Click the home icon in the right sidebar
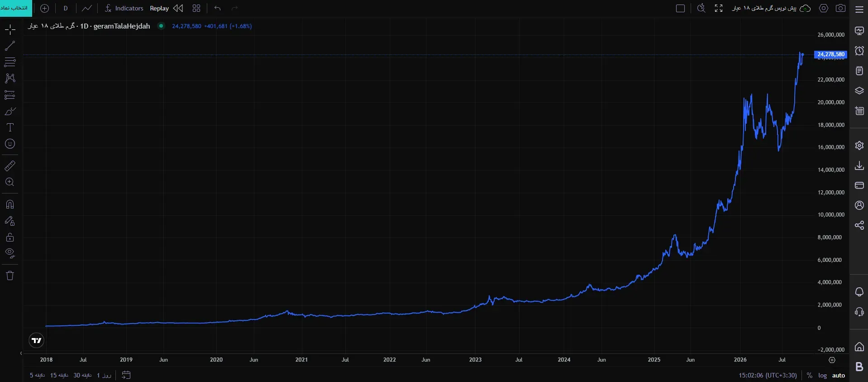868x382 pixels. click(x=859, y=347)
